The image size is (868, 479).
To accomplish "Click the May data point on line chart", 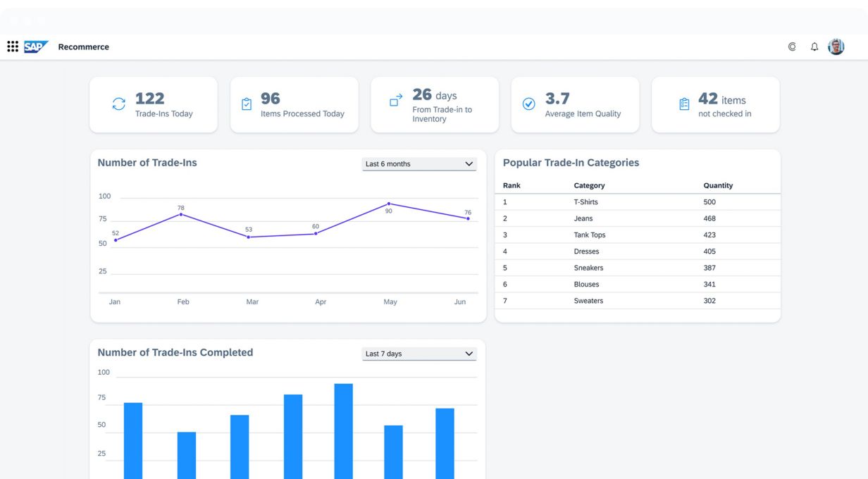I will click(389, 204).
